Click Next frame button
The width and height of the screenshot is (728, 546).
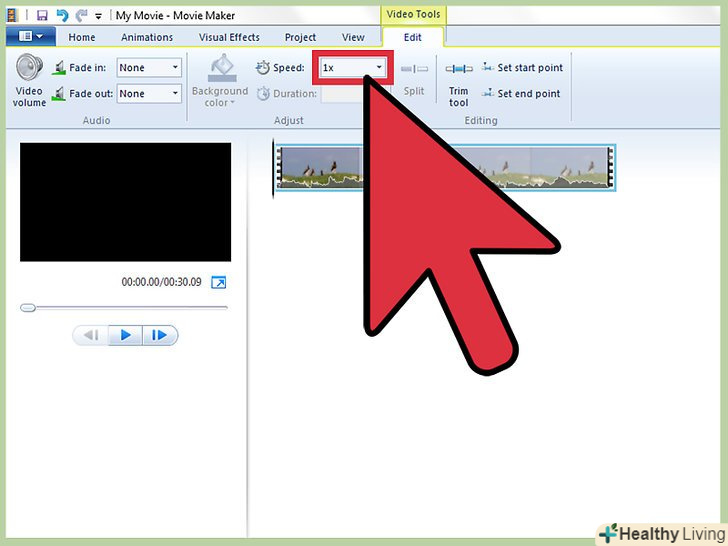pos(160,335)
